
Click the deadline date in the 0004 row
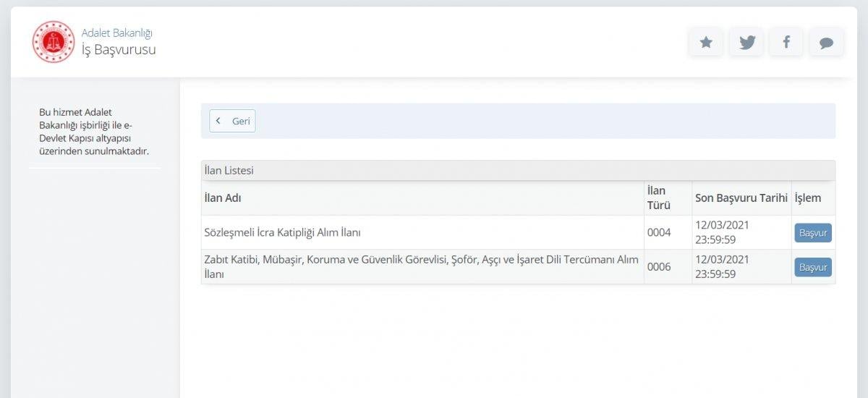tap(722, 232)
